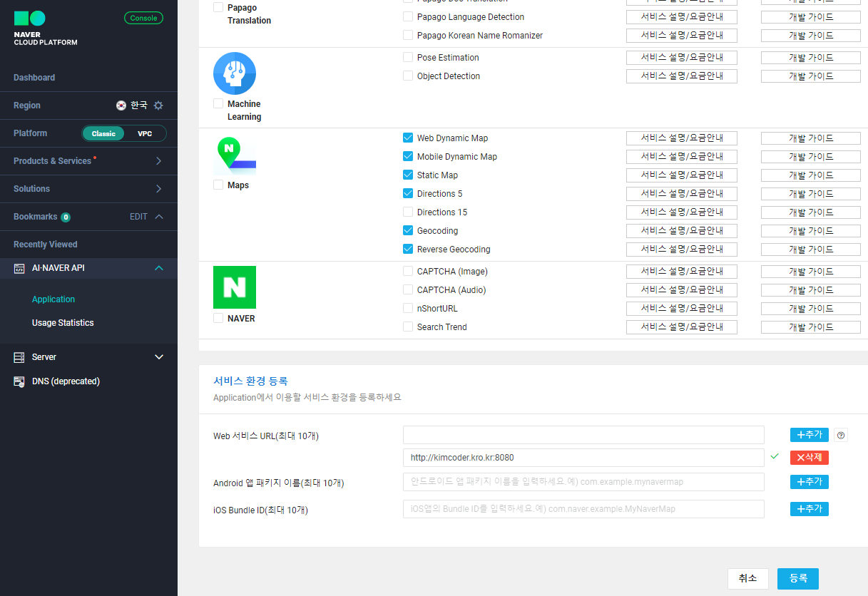The image size is (868, 596).
Task: Open 개발 가이드 for Geocoding
Action: [811, 231]
